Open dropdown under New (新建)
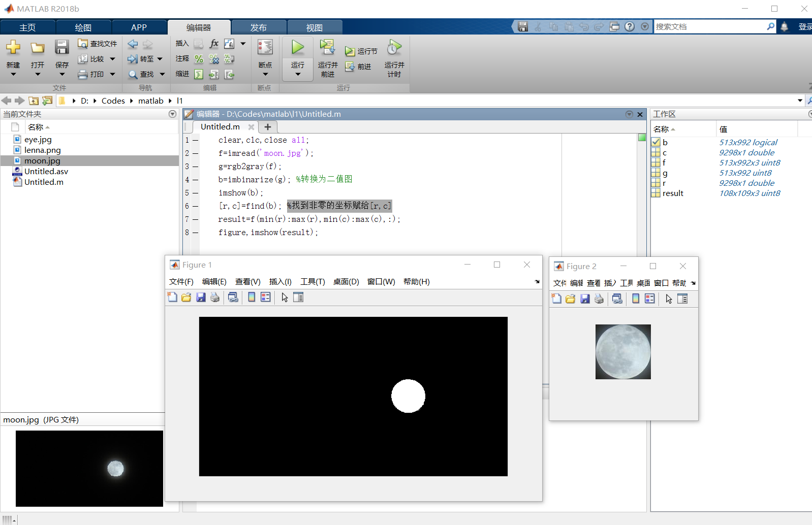 click(13, 74)
